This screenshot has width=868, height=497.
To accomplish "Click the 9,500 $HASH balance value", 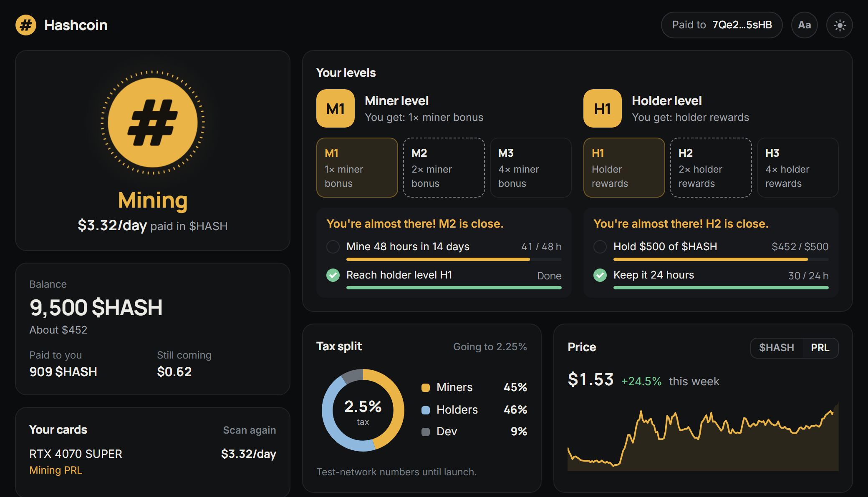I will click(x=96, y=308).
